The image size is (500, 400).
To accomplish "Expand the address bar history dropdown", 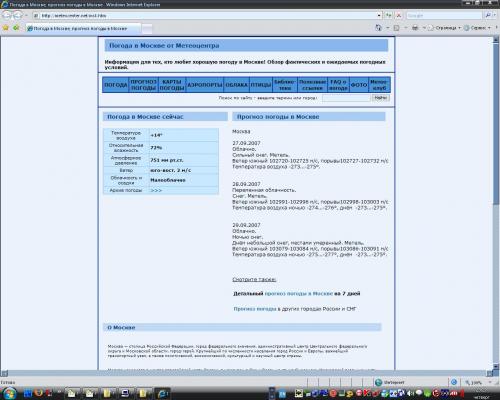I will pyautogui.click(x=379, y=15).
